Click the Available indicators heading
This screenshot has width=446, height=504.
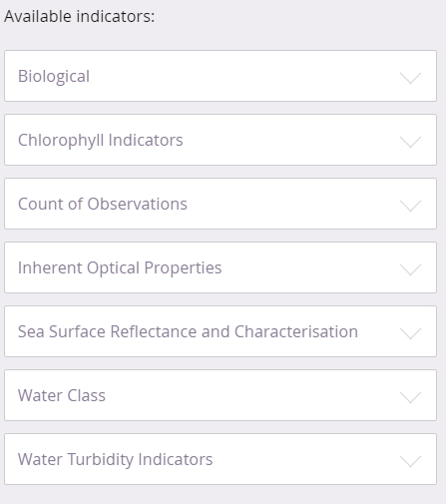[x=80, y=16]
